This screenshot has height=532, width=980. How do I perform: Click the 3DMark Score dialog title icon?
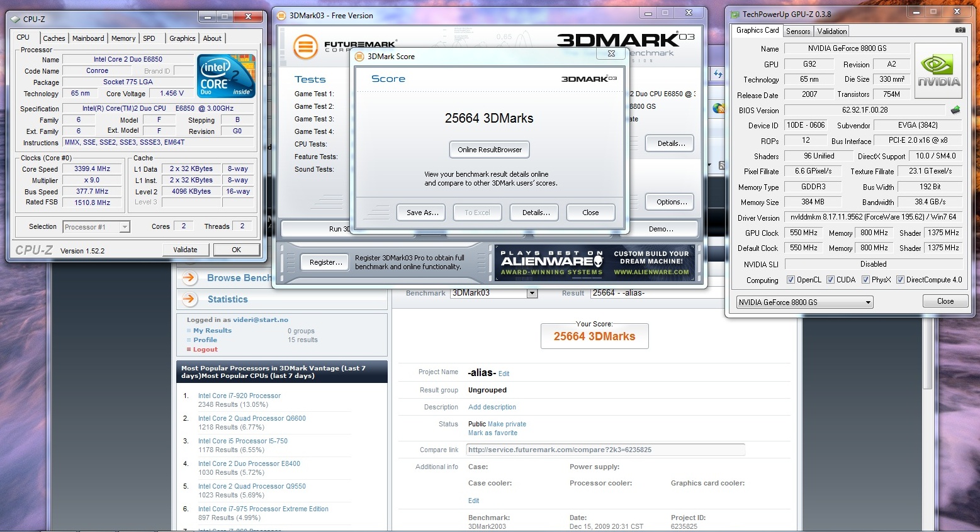pyautogui.click(x=360, y=56)
